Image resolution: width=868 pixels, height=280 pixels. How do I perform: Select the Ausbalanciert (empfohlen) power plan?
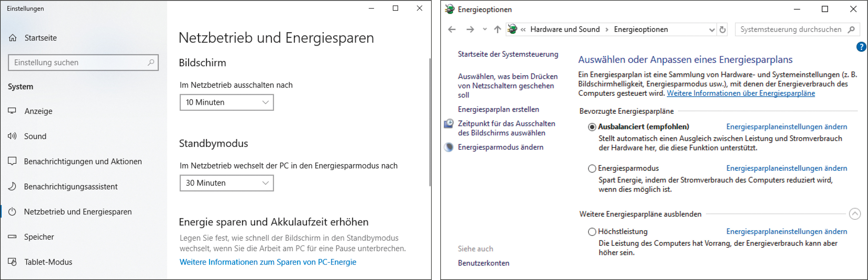(592, 127)
